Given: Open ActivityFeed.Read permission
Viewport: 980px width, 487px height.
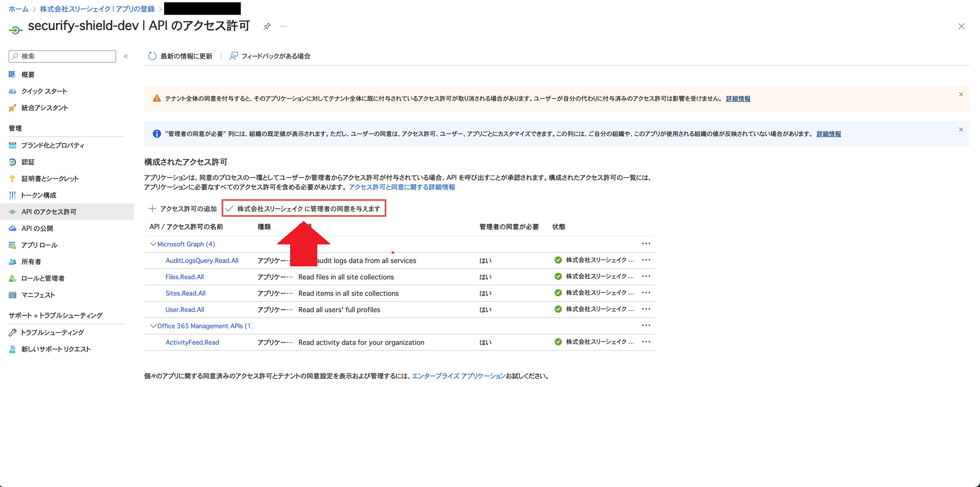Looking at the screenshot, I should (192, 342).
